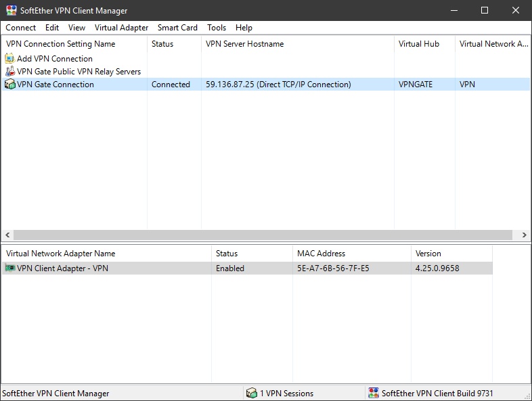Sort by VPN Connection Setting Name header
532x401 pixels.
74,44
